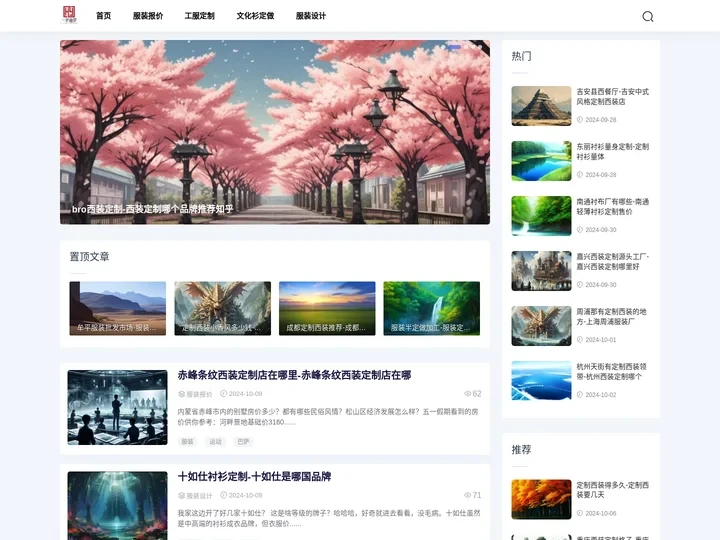Viewport: 720px width, 540px height.
Task: Open article title 十如仕衬衫定制-十如仕是哪国品牌
Action: (x=254, y=477)
